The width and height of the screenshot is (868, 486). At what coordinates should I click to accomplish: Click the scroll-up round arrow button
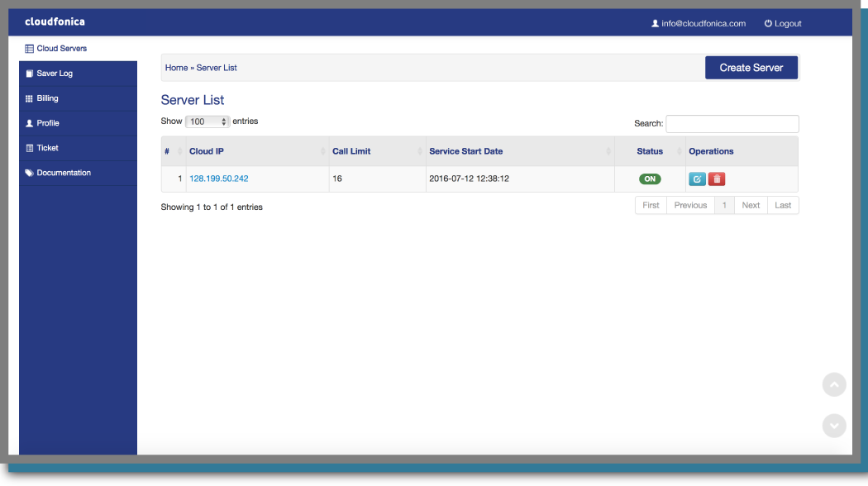834,384
